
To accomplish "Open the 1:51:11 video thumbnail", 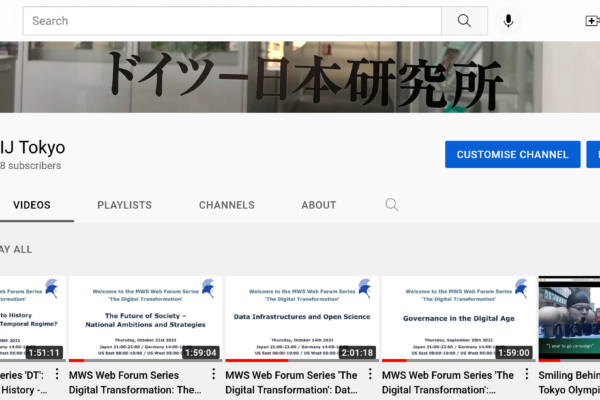I will (33, 319).
